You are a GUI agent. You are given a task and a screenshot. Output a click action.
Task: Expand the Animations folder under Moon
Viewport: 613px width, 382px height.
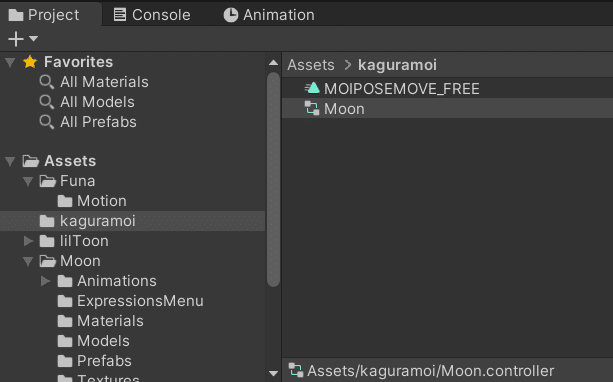point(46,281)
